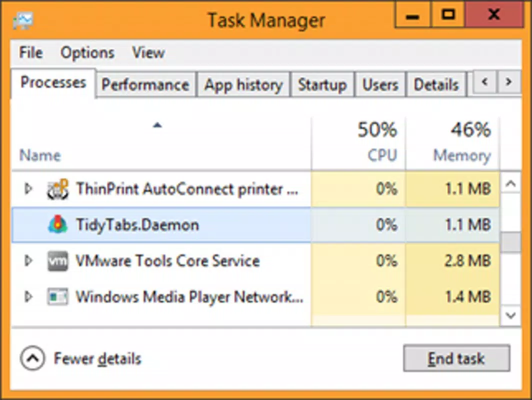Viewport: 532px width, 400px height.
Task: Click the 2.8 MB memory value
Action: click(468, 261)
